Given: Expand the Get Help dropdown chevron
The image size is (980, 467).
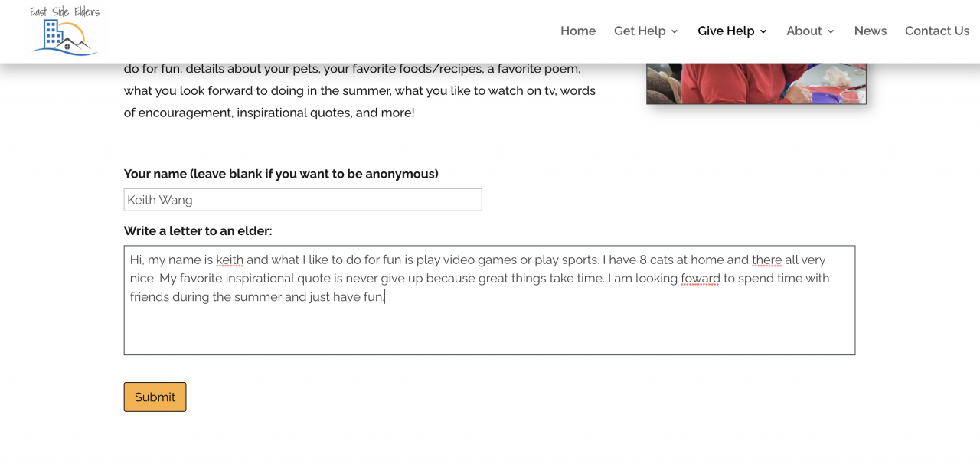Looking at the screenshot, I should coord(675,31).
